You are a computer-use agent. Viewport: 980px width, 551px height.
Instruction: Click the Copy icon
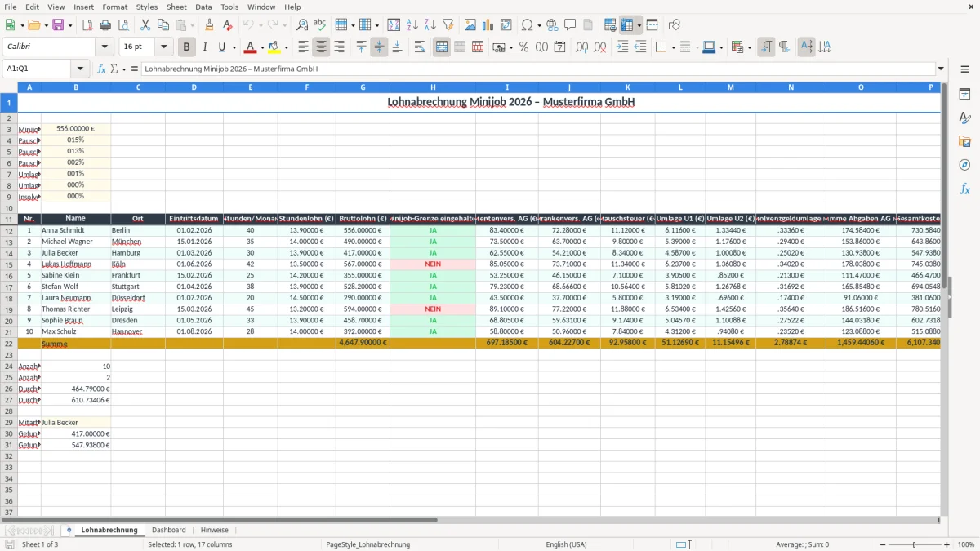coord(163,25)
